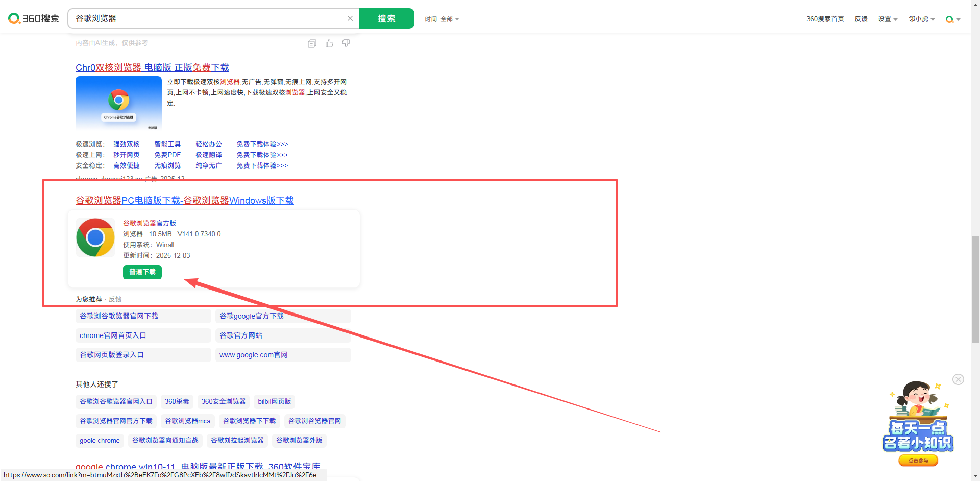Go to 360搜索首页
The width and height of the screenshot is (980, 481).
point(825,19)
